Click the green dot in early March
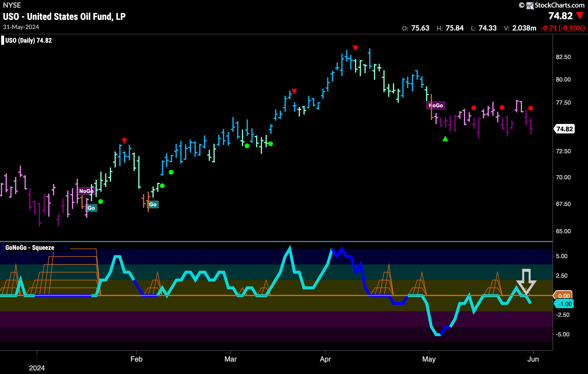This screenshot has height=374, width=588. point(247,146)
